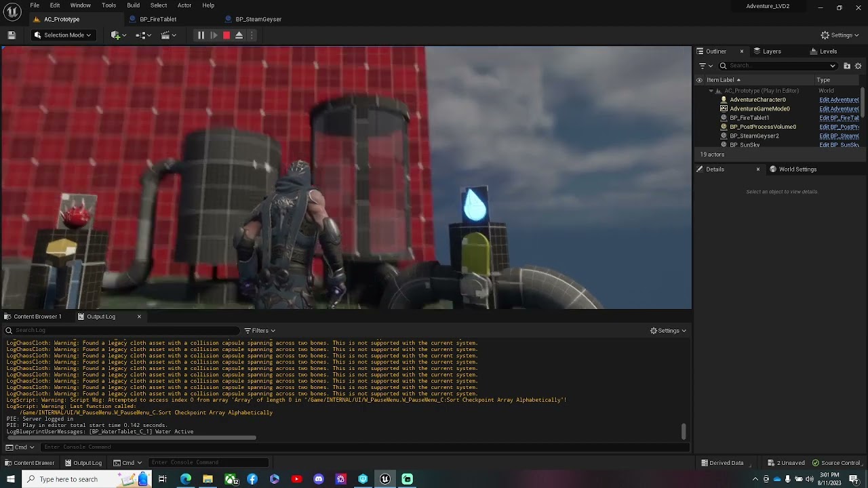Open the Build menu

(x=134, y=5)
